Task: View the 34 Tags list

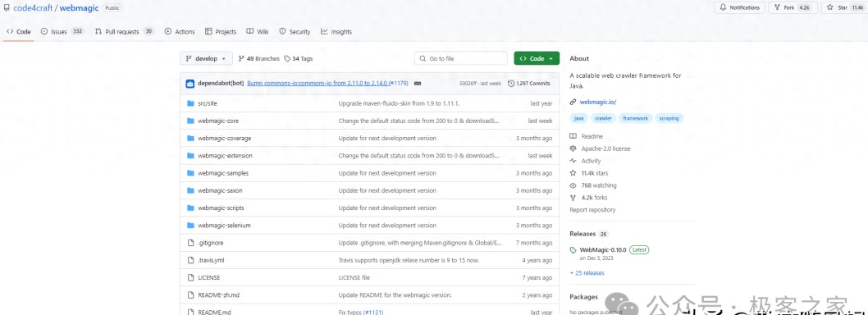Action: 299,59
